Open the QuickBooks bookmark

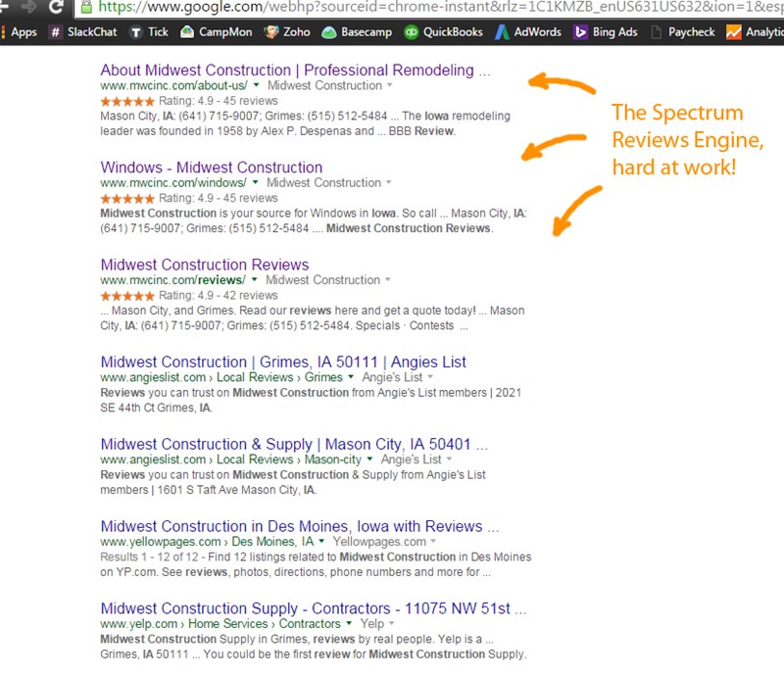click(443, 31)
